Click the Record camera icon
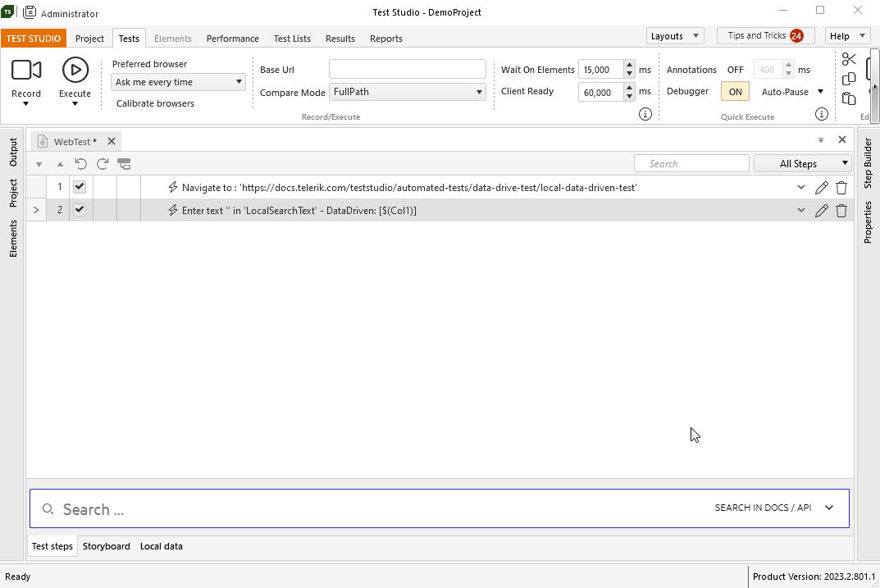 (26, 71)
